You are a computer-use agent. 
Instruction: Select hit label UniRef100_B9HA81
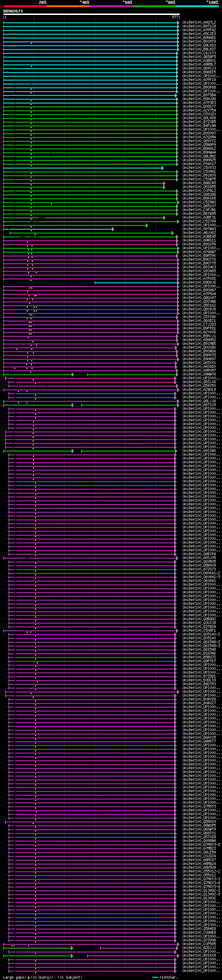pyautogui.click(x=199, y=38)
